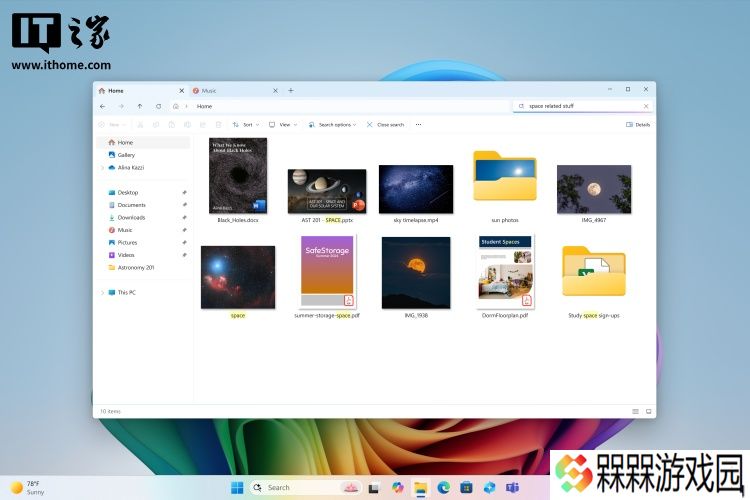Switch to the Music tab
The width and height of the screenshot is (750, 500).
coord(230,90)
